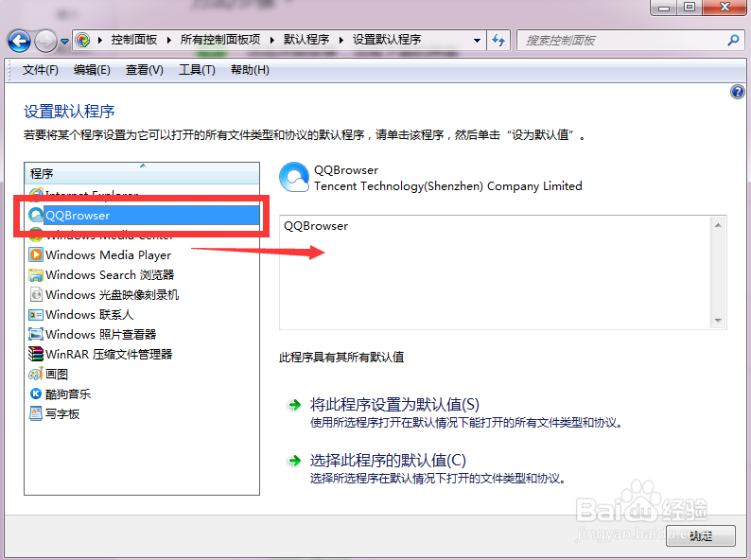The width and height of the screenshot is (751, 560).
Task: Expand arrow after 控制面板 breadcrumb
Action: coord(169,41)
